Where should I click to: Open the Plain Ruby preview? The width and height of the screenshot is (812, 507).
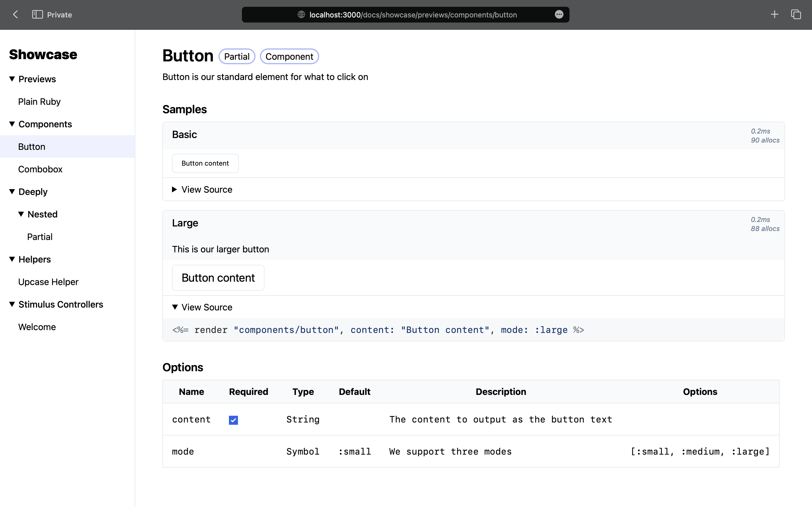tap(39, 102)
